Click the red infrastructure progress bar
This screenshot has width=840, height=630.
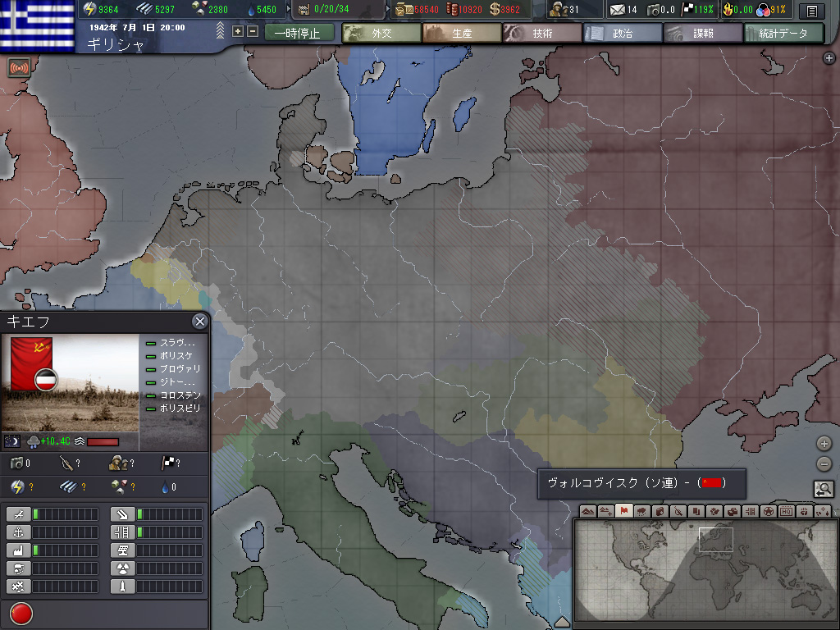103,442
